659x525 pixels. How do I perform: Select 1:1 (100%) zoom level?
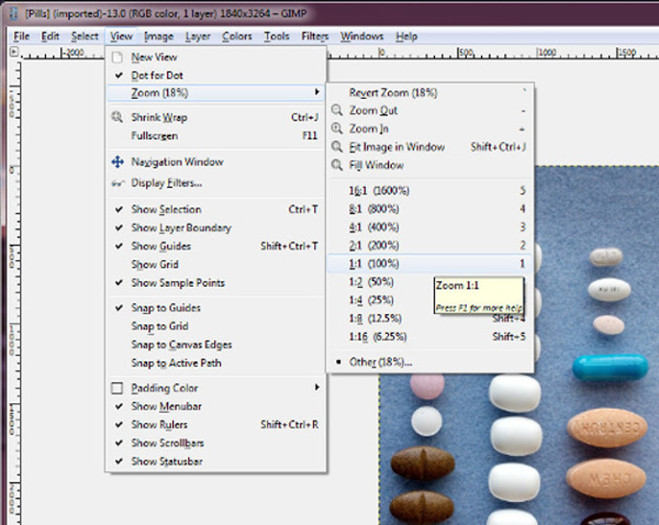point(376,263)
